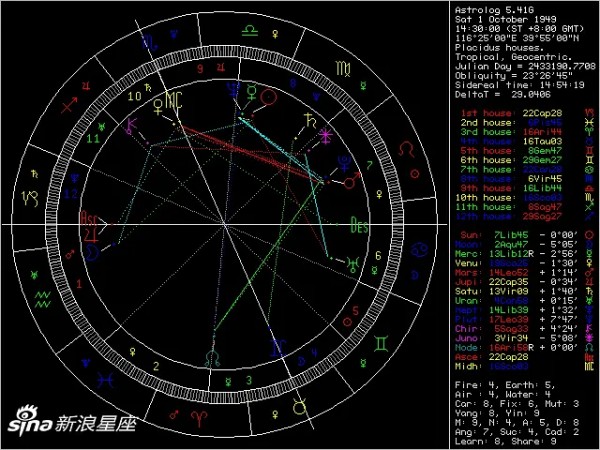Click the 'Merc: 13Lib12R' row

coord(524,254)
